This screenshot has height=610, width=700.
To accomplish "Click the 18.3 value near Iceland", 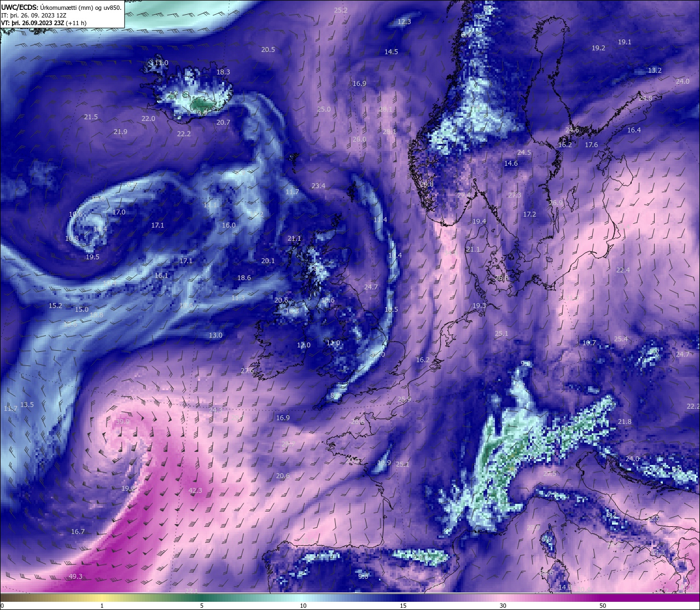I will click(x=223, y=72).
